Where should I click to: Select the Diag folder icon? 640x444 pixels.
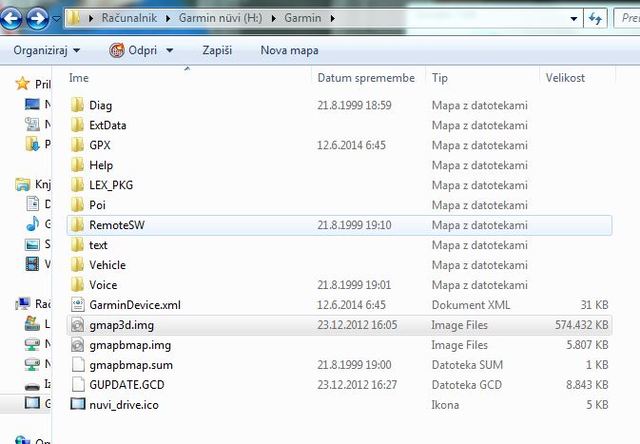(77, 105)
